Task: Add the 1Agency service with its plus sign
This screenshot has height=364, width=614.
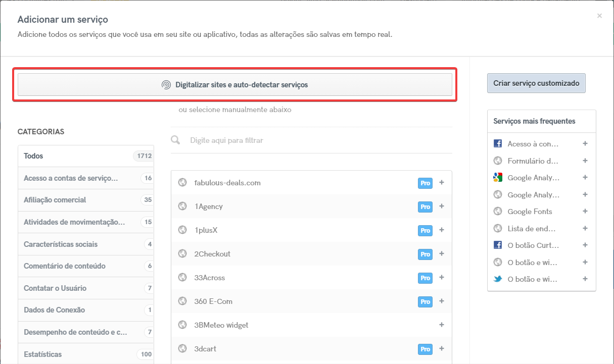Action: tap(442, 206)
